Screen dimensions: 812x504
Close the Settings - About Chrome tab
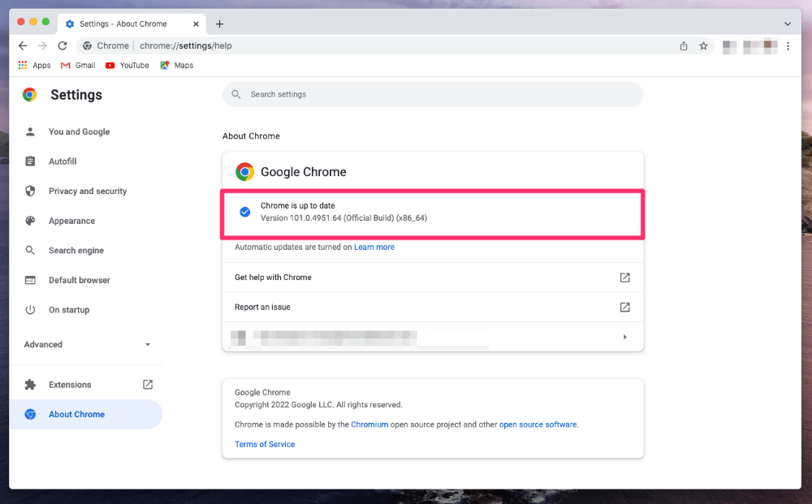point(196,24)
